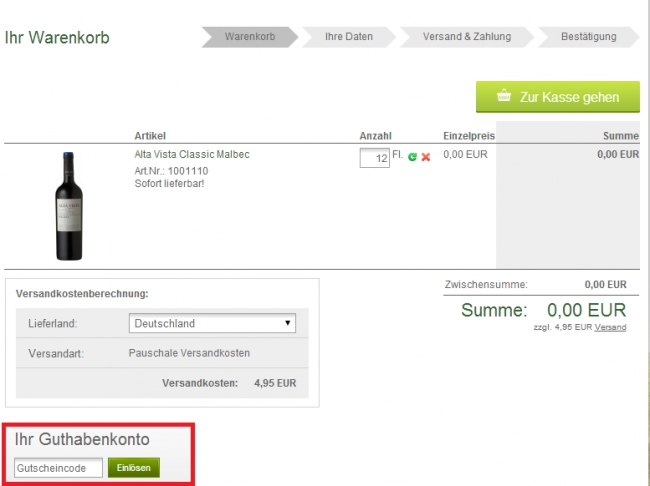650x486 pixels.
Task: Remove item with the red X icon
Action: coord(426,158)
